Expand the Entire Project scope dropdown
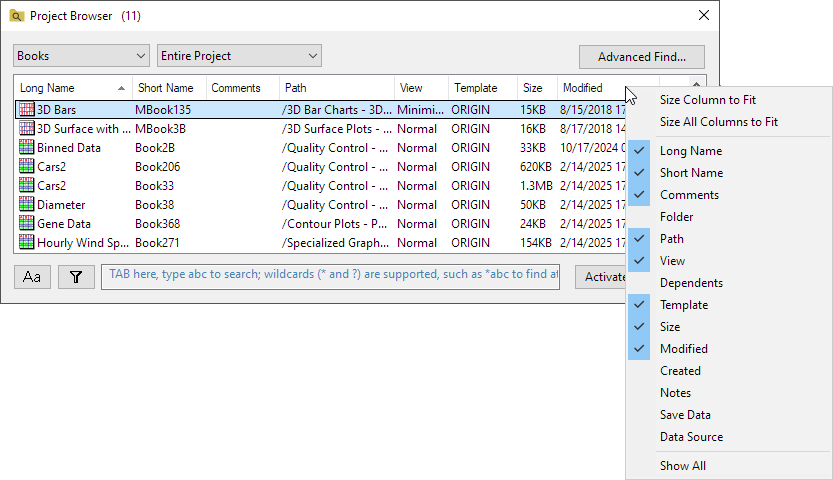This screenshot has height=480, width=833. pyautogui.click(x=239, y=57)
